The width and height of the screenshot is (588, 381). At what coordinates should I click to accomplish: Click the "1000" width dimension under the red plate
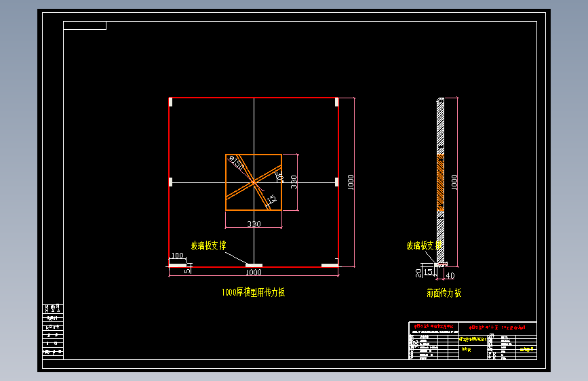click(254, 273)
